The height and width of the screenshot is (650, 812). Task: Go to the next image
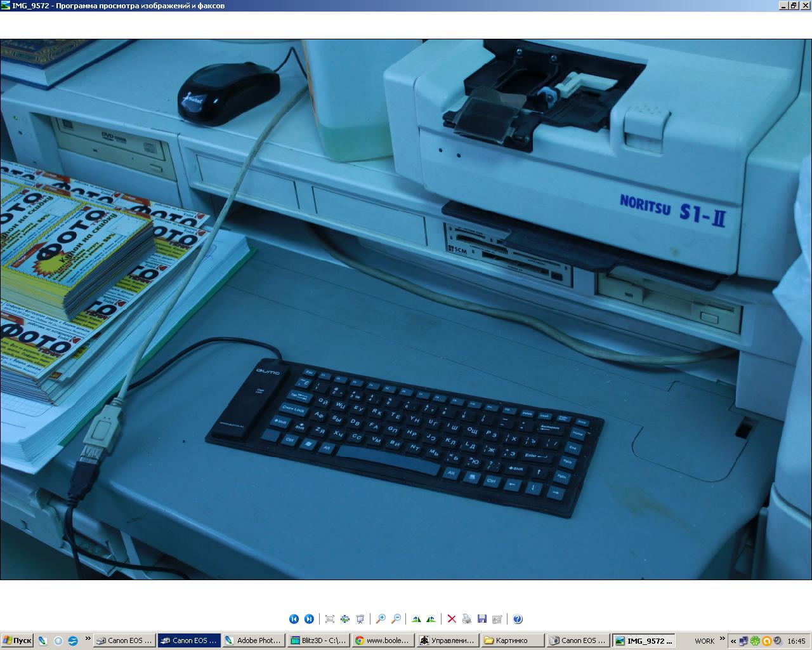(x=309, y=619)
